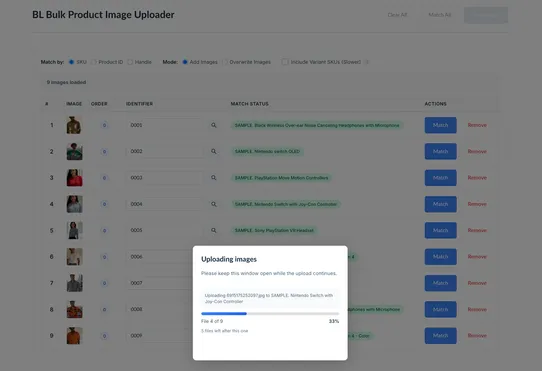Click the order badge in row 7
The width and height of the screenshot is (542, 371).
(x=104, y=283)
